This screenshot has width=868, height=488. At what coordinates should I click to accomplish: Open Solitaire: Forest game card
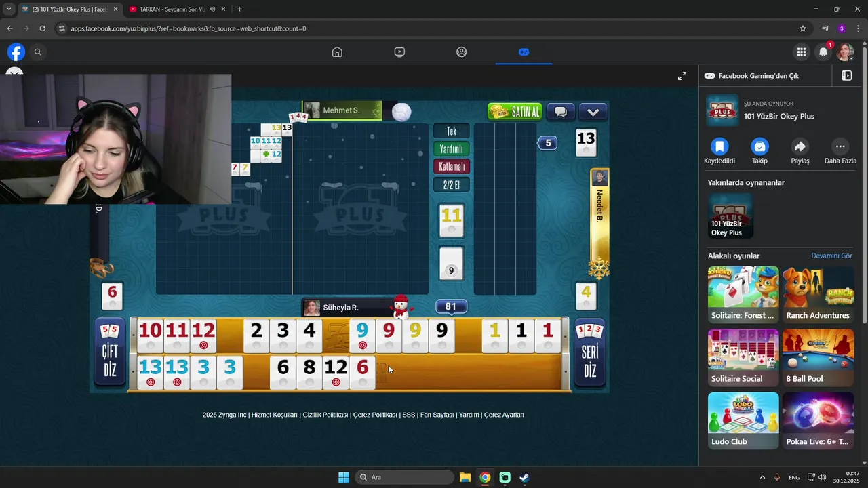[x=743, y=294]
